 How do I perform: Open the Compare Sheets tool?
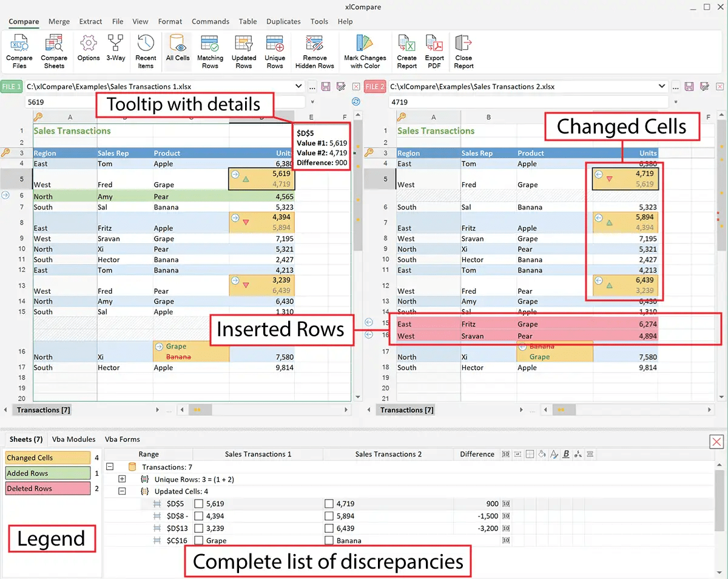54,51
